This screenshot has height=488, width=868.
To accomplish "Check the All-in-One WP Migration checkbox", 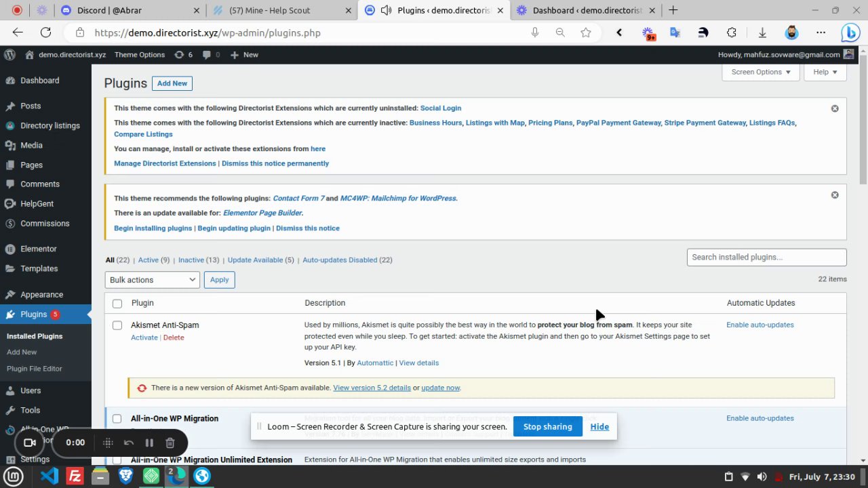I will [x=117, y=419].
